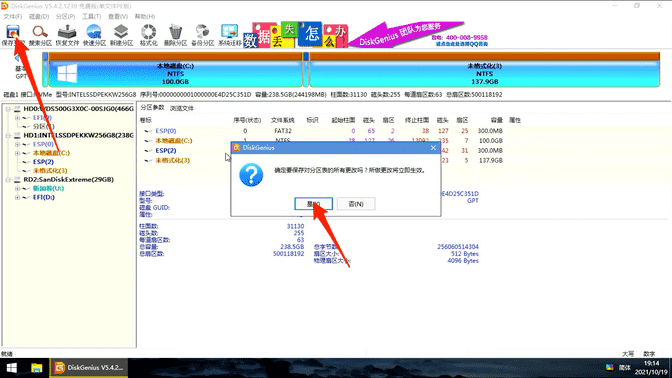Viewport: 672px width, 378px height.
Task: Click the DiskGenius app icon in window title
Action: [x=5, y=6]
